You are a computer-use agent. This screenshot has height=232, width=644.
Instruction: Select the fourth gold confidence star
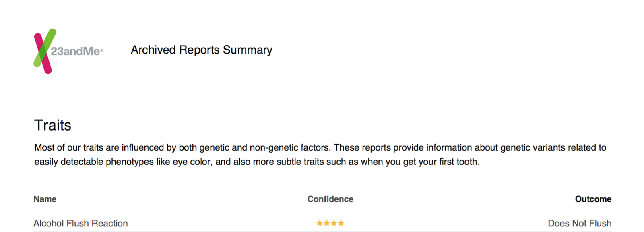341,223
